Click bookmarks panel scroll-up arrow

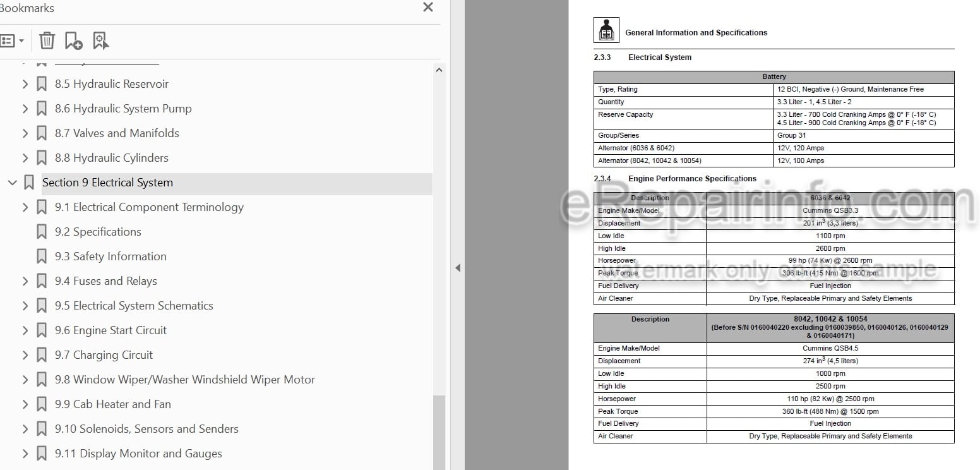click(x=439, y=69)
